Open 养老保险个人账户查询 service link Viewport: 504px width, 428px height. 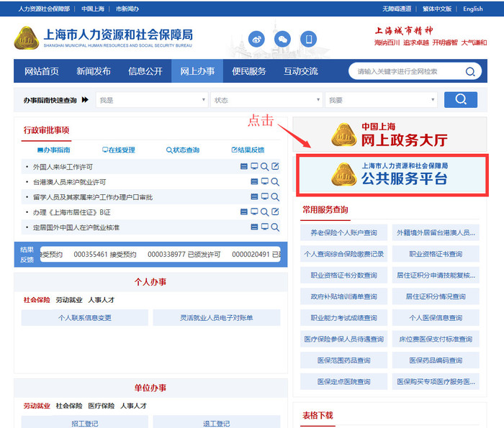(343, 233)
